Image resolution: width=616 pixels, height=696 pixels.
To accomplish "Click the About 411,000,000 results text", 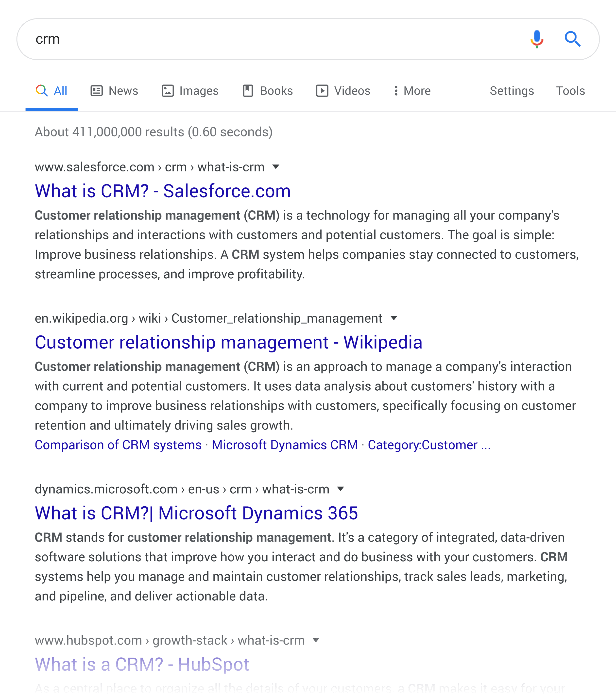I will pos(154,132).
